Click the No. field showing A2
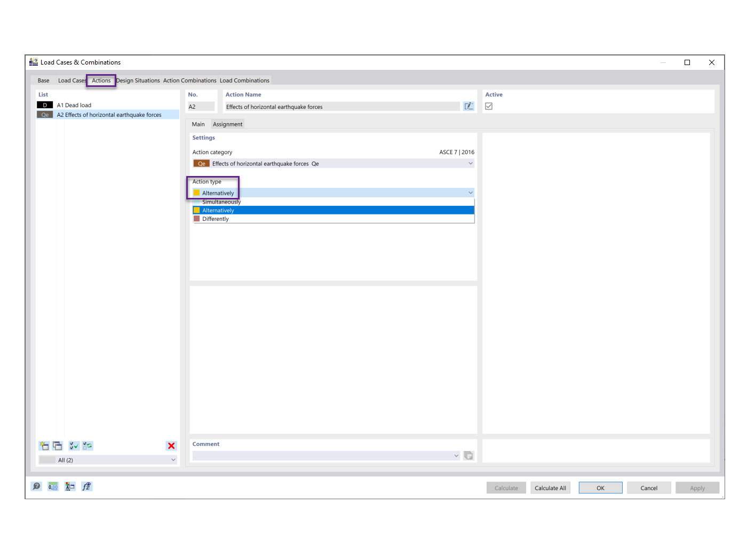 point(201,107)
